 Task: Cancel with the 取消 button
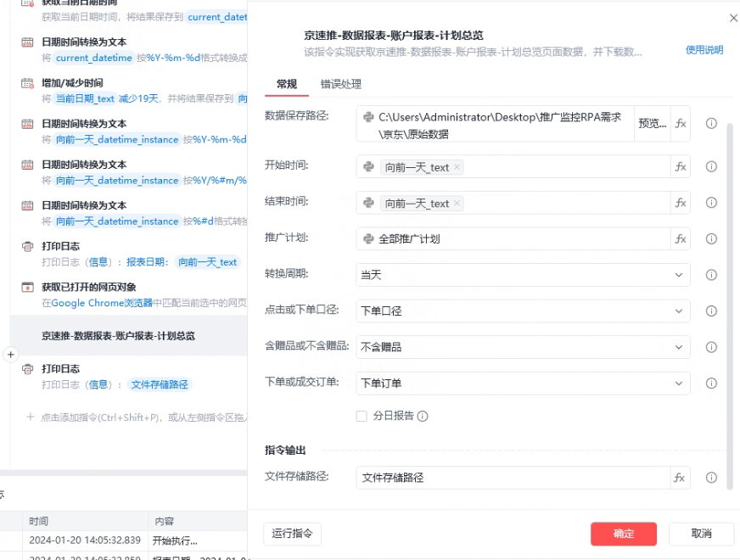[x=701, y=534]
